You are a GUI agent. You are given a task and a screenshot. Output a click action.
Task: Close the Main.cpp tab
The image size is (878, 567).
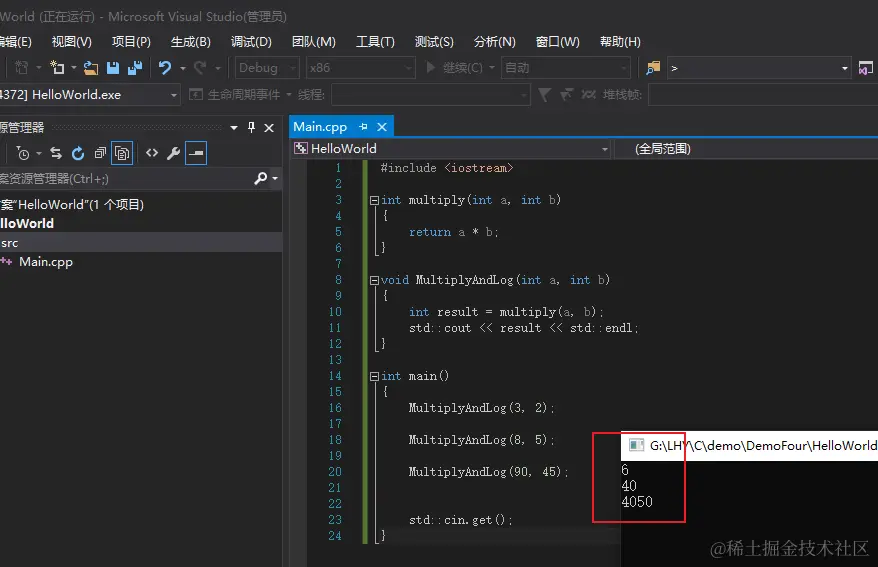coord(382,127)
